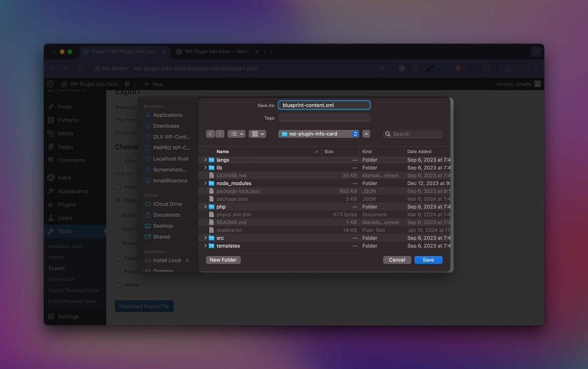Eject the Install Local volume
The width and height of the screenshot is (588, 369).
(187, 260)
